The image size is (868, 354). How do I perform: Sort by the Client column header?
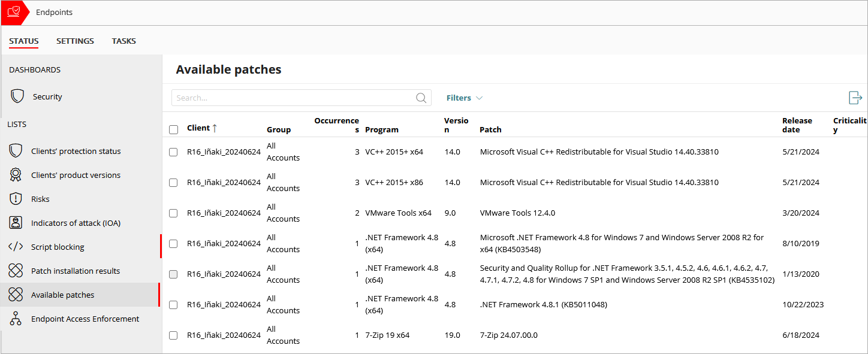click(198, 128)
